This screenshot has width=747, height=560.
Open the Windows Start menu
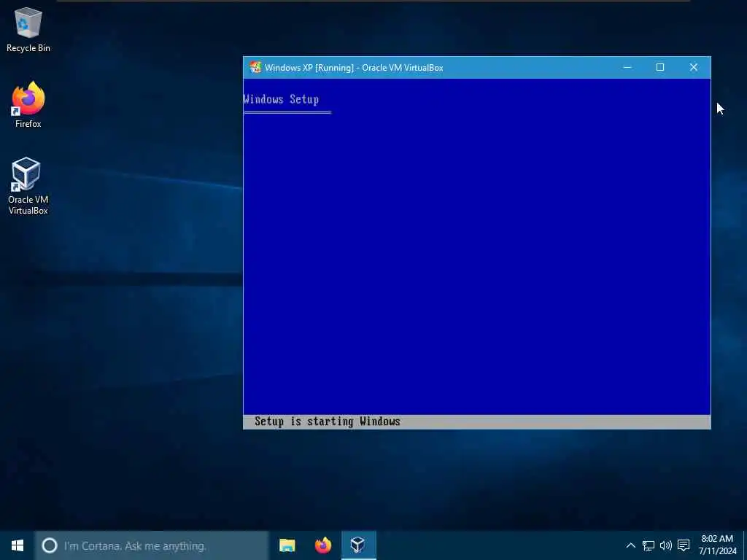pyautogui.click(x=18, y=545)
